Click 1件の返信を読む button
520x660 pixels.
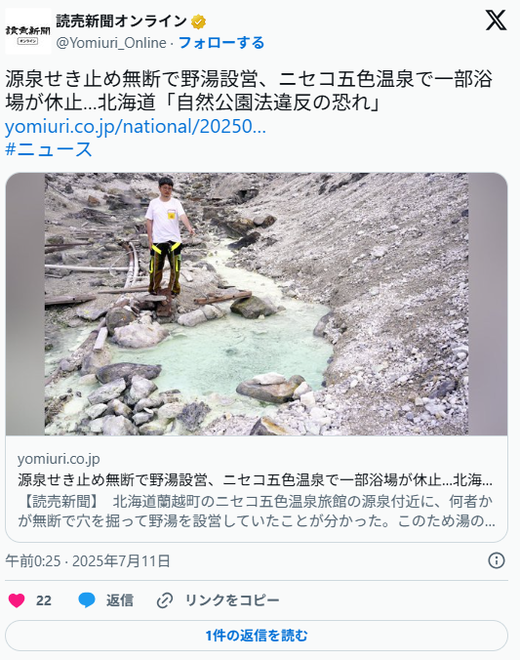256,636
